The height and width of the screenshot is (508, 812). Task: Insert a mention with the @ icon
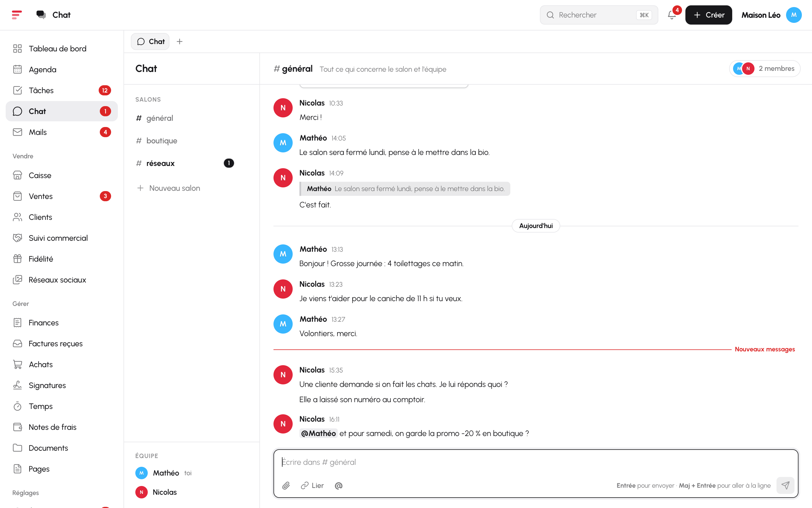pyautogui.click(x=339, y=485)
